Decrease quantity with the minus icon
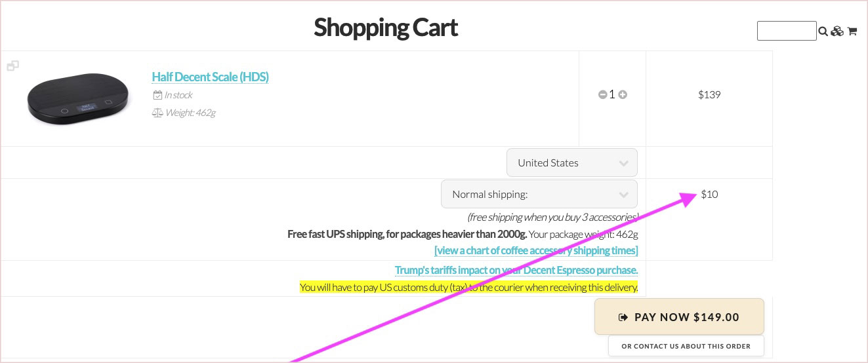This screenshot has height=363, width=868. 602,94
